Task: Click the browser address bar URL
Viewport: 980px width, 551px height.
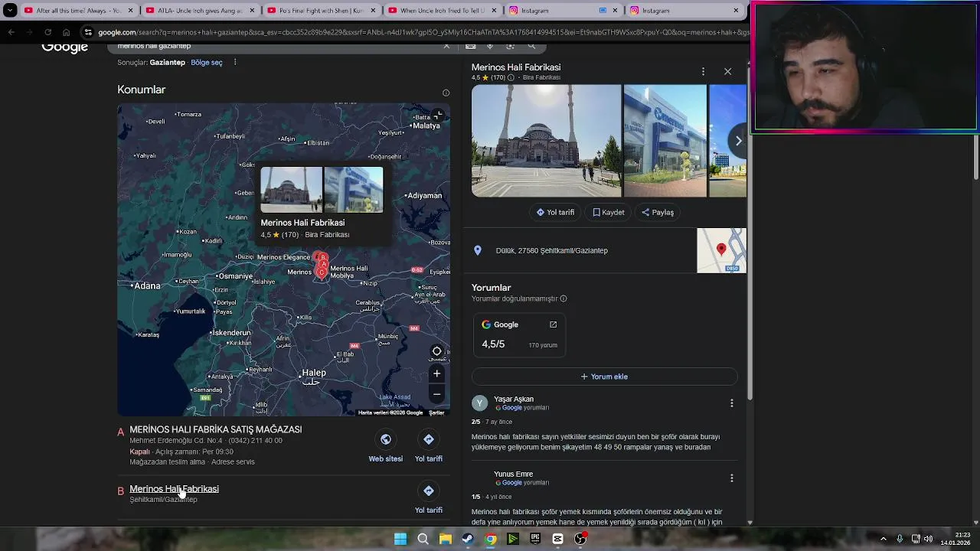Action: coord(423,32)
